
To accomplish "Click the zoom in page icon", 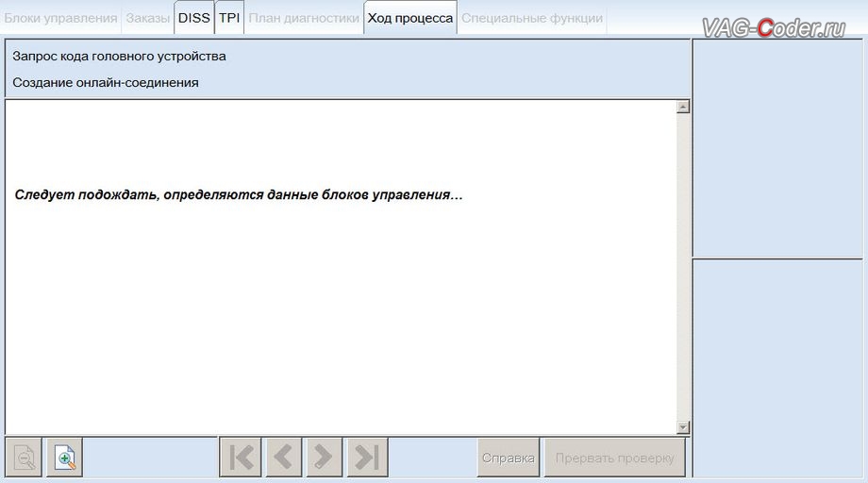I will pos(65,457).
